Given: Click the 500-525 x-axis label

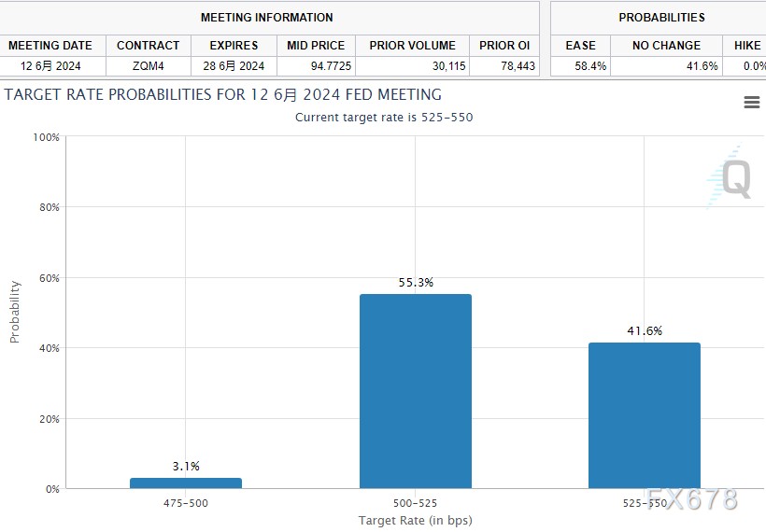Looking at the screenshot, I should tap(416, 504).
